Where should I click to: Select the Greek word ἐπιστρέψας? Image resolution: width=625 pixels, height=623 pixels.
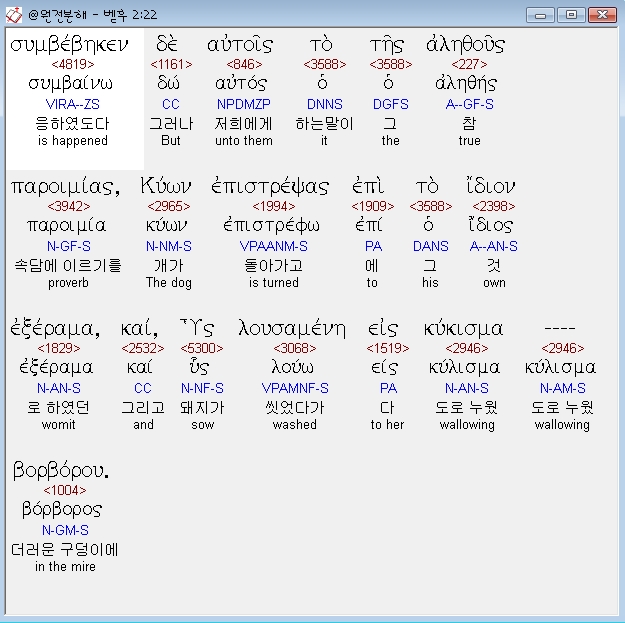pyautogui.click(x=270, y=187)
